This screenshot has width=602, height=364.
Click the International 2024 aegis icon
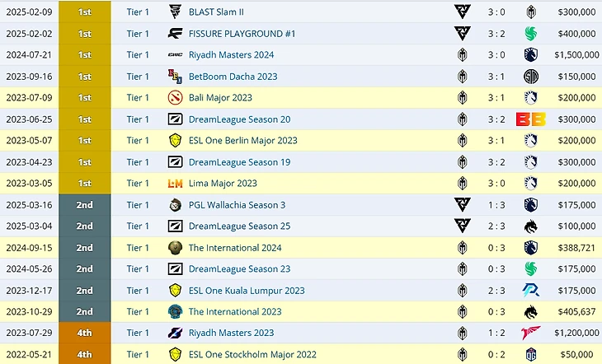point(175,248)
